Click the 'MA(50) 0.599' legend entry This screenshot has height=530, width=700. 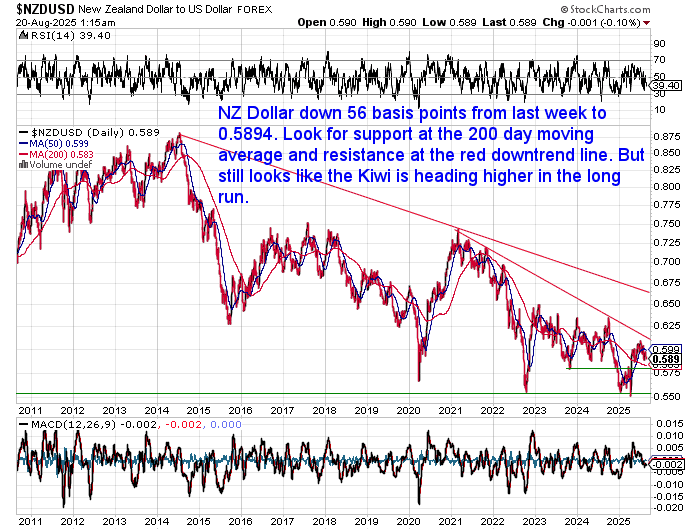click(58, 144)
